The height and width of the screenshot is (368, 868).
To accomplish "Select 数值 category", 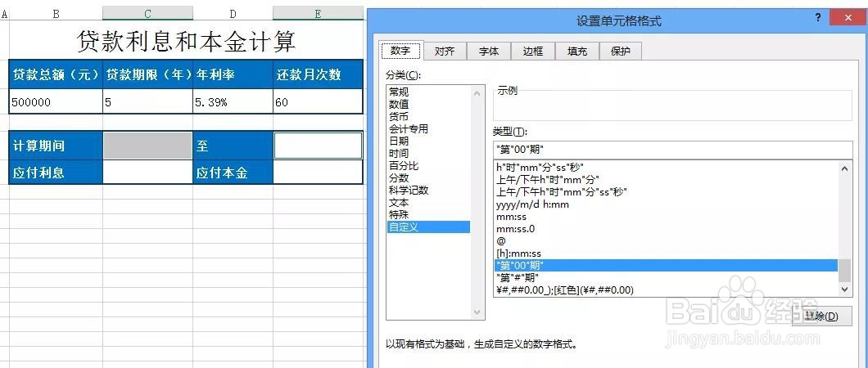I will 428,105.
